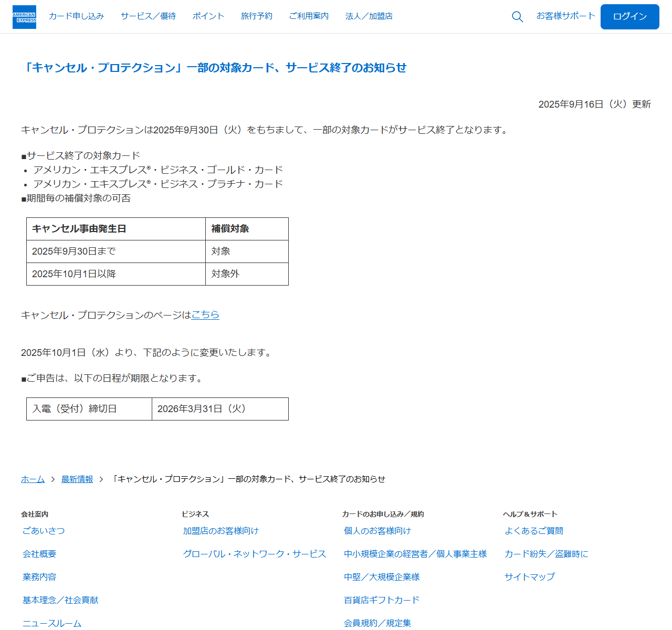Open the 基本理念／社会貢献 link

click(60, 600)
